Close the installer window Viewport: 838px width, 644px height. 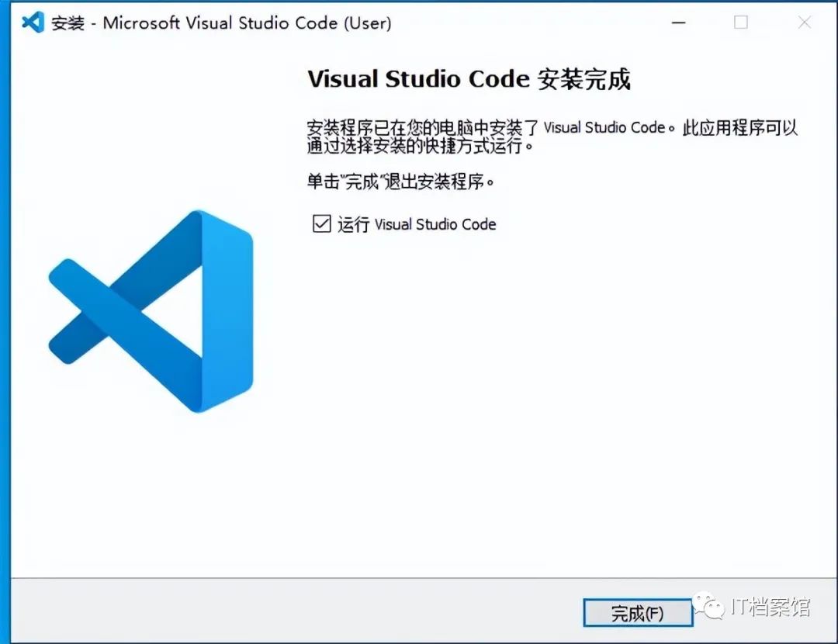[805, 23]
